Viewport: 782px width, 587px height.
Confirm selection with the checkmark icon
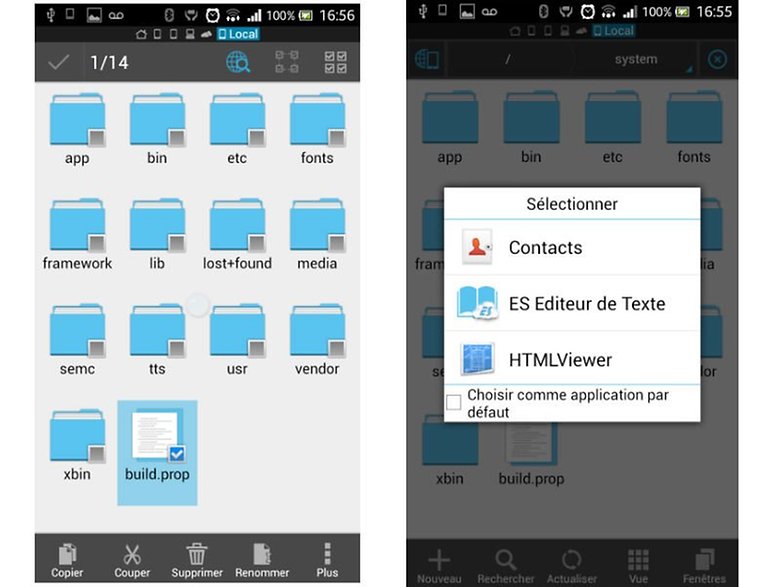[x=58, y=62]
